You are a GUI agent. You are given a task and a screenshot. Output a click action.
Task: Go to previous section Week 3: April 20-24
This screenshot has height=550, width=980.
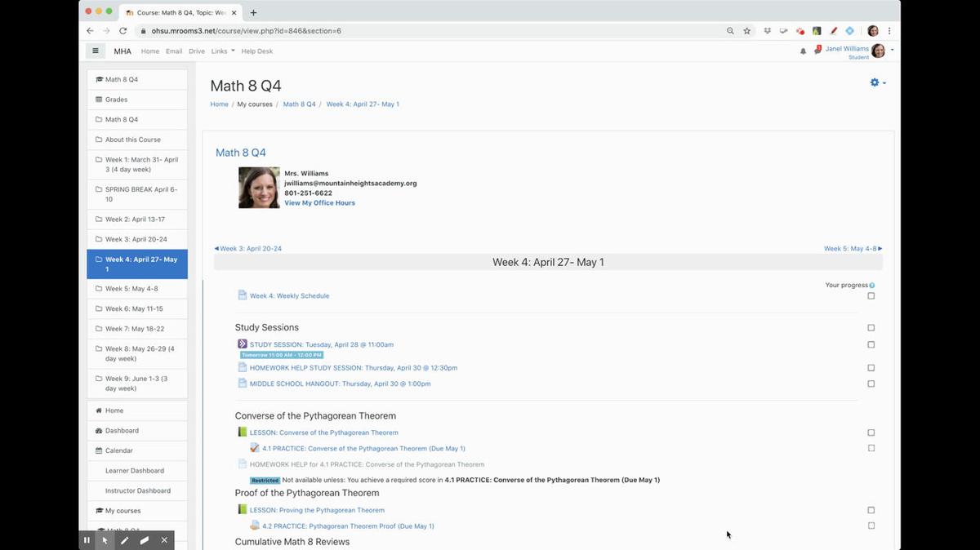(x=247, y=248)
